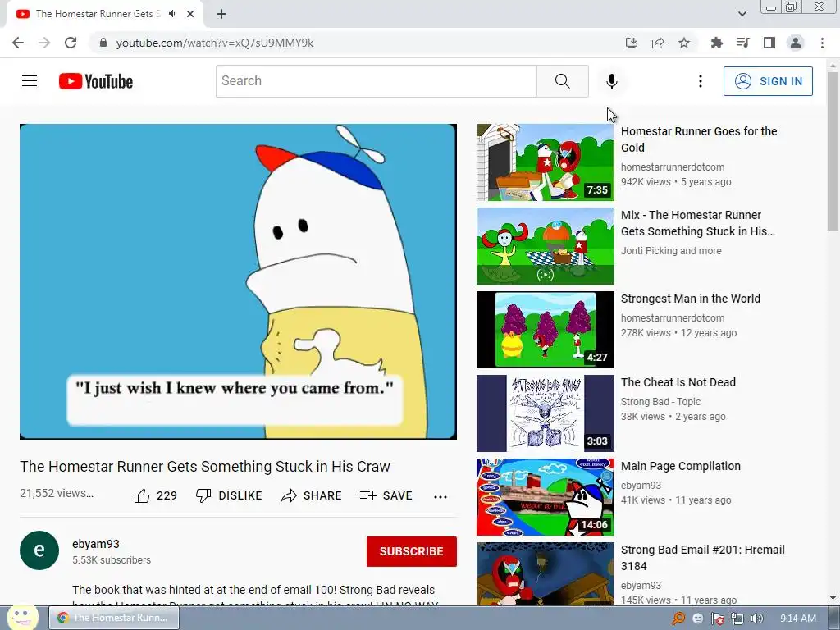Open more actions ellipsis below video
The image size is (840, 630).
coord(441,496)
